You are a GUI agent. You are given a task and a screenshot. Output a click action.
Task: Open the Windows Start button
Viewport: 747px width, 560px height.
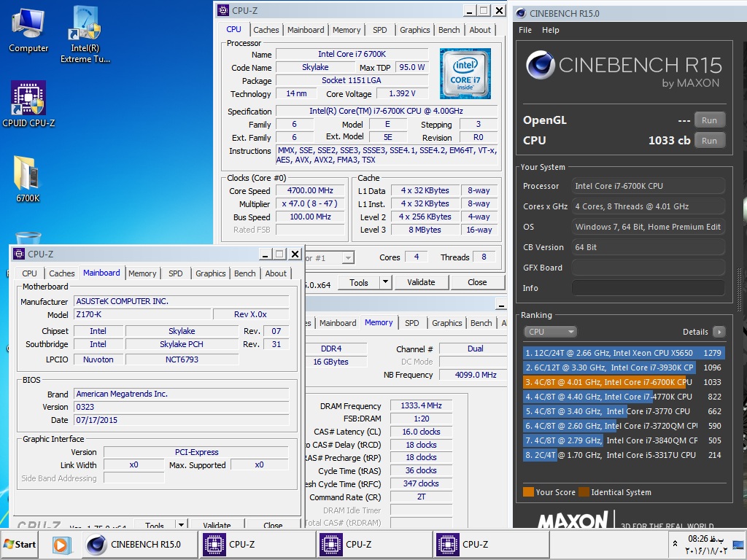click(x=20, y=545)
